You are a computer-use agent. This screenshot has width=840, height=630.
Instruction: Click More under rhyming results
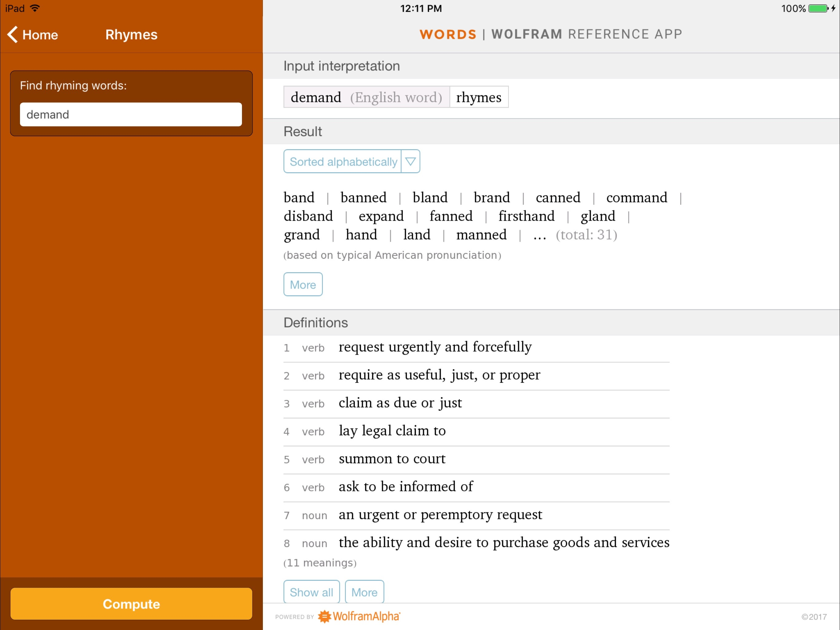(303, 284)
